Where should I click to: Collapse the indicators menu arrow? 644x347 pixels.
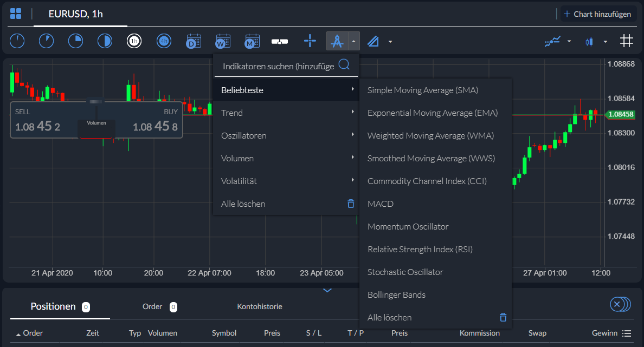(353, 41)
